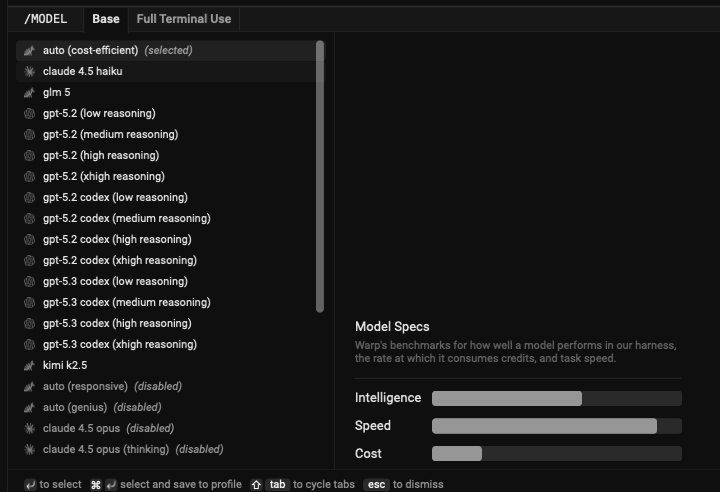Click the return key icon before 'to select'

click(30, 485)
